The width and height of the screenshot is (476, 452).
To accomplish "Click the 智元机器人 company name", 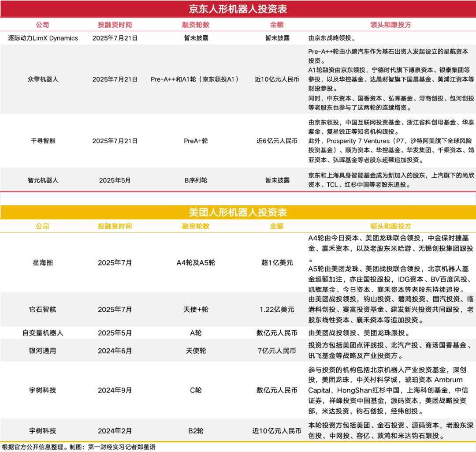I will [x=43, y=180].
